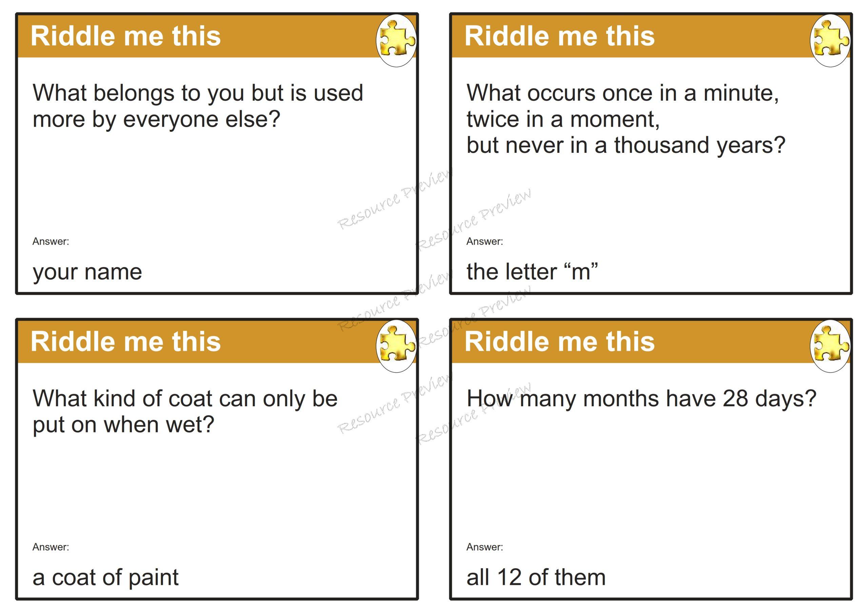Click the 'What occurs once in a minute' riddle
This screenshot has height=613, width=868.
(x=626, y=119)
